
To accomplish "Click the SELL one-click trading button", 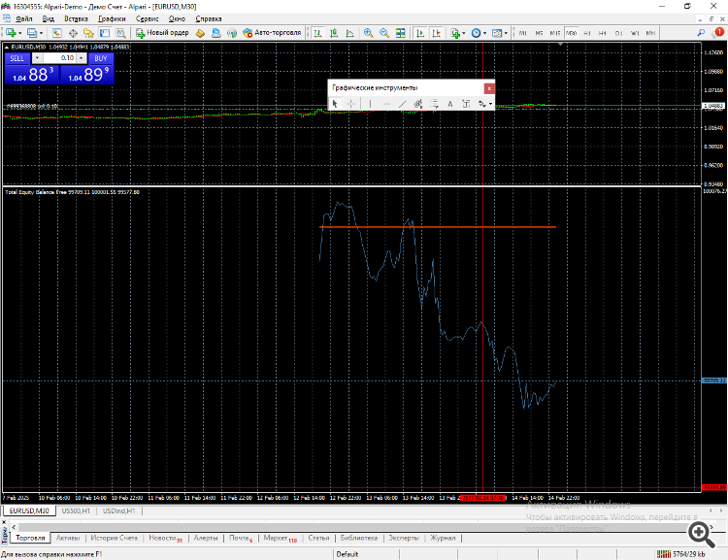I will (17, 58).
